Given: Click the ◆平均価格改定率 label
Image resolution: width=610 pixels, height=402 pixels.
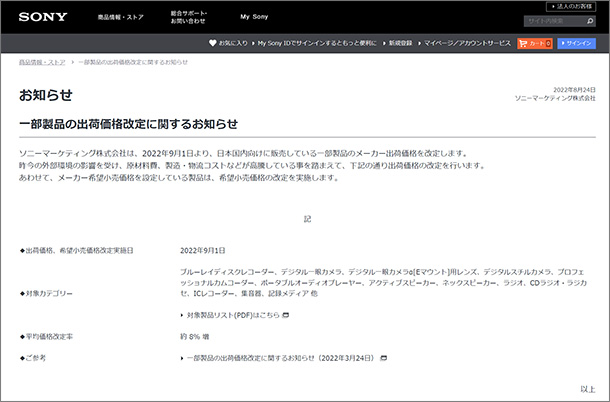Looking at the screenshot, I should pos(46,337).
